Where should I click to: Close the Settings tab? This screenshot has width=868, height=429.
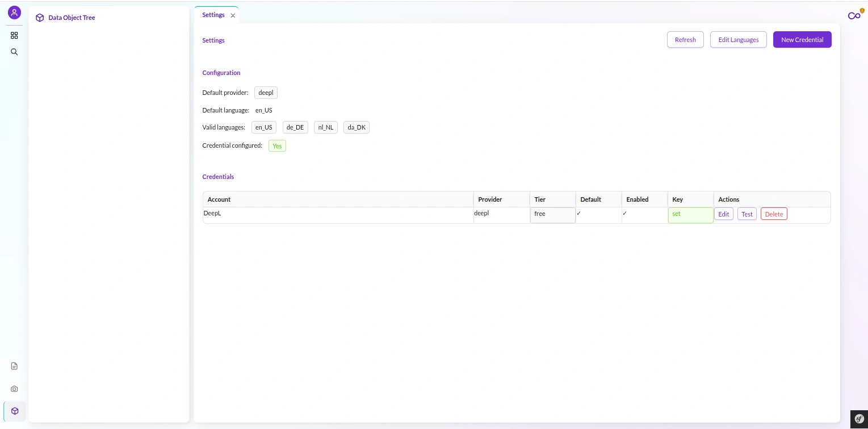pyautogui.click(x=233, y=15)
